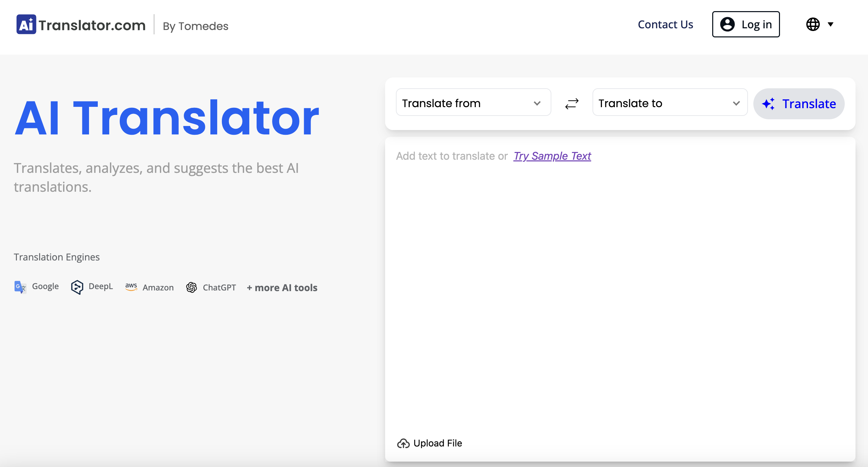This screenshot has height=467, width=868.
Task: Click the DeepL engine label
Action: point(100,286)
